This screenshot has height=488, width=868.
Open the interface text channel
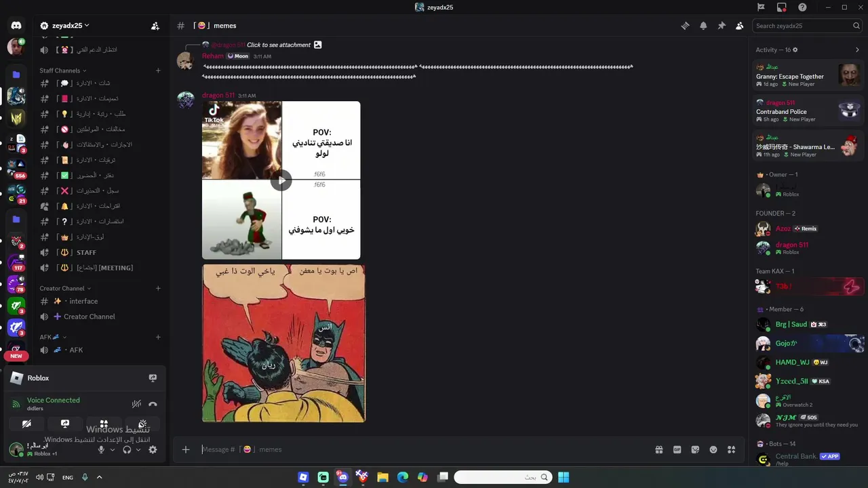click(x=102, y=301)
